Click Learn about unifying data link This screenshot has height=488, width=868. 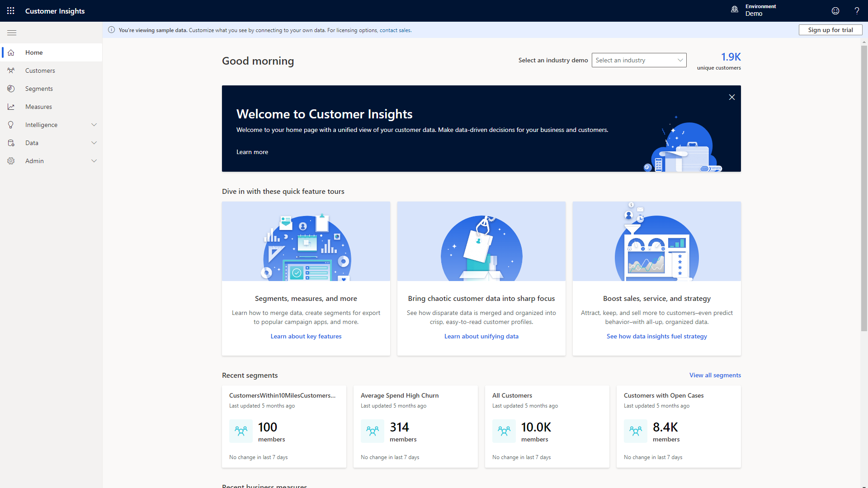click(481, 336)
